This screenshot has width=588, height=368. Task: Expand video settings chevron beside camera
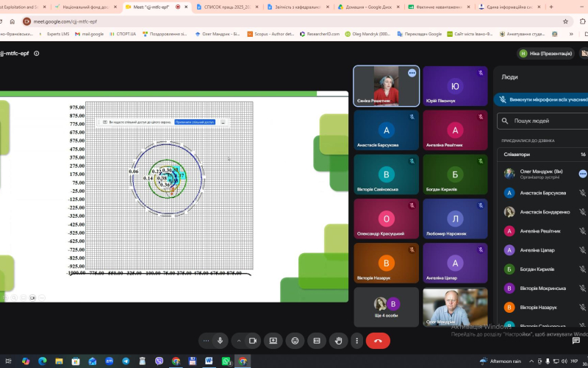[238, 341]
